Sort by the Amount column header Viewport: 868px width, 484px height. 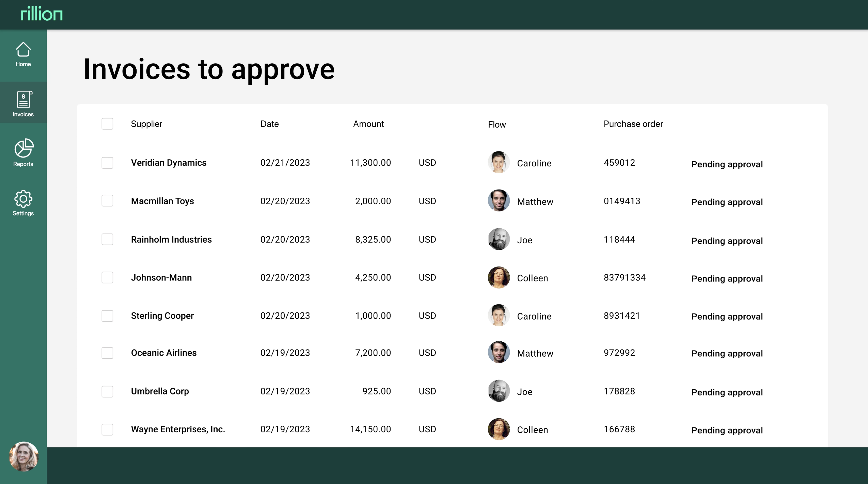(x=368, y=124)
